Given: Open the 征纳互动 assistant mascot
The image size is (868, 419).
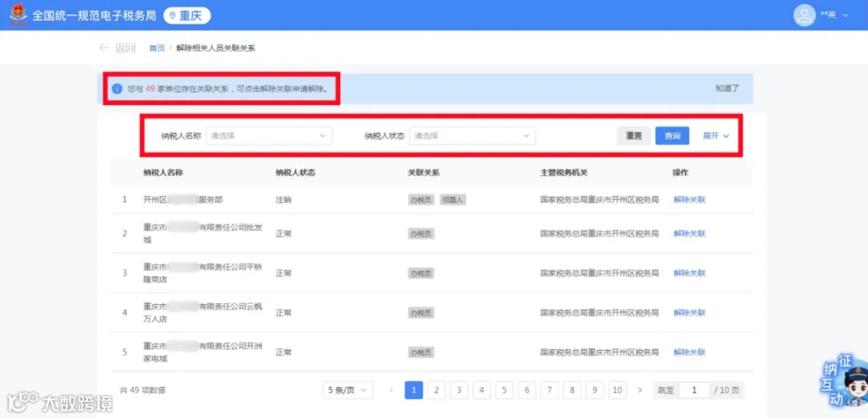Looking at the screenshot, I should tap(844, 382).
